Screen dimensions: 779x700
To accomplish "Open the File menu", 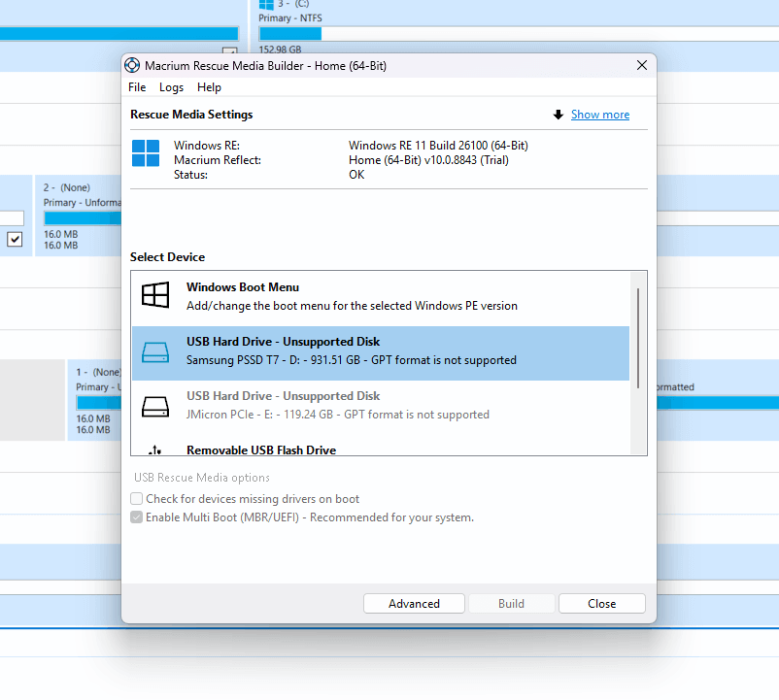I will (x=137, y=87).
